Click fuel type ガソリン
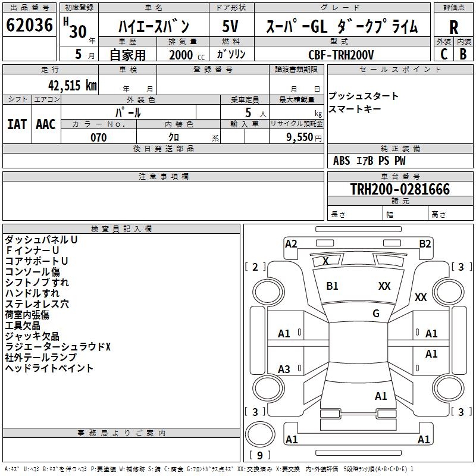This screenshot has width=476, height=476. (231, 54)
